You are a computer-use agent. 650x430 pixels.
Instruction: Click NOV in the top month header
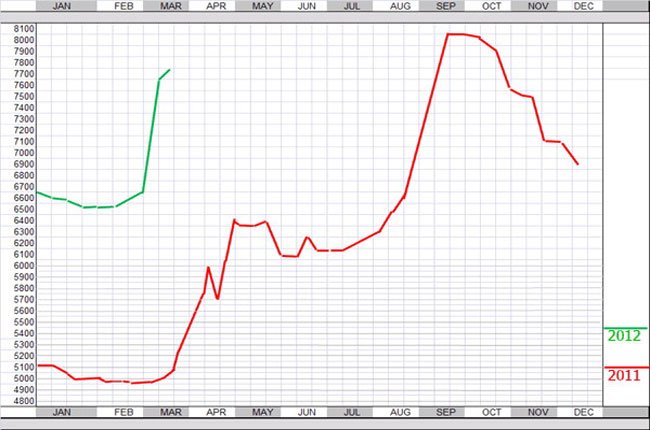pyautogui.click(x=538, y=6)
